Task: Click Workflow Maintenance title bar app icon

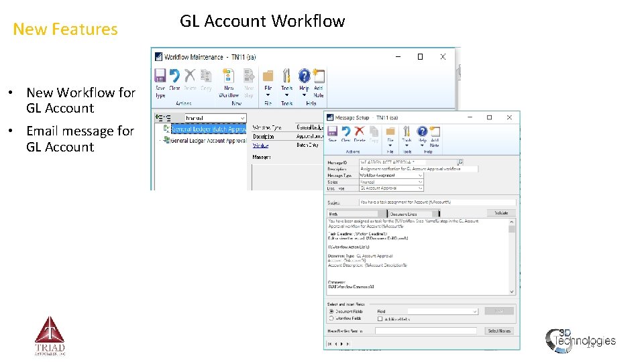Action: click(158, 56)
